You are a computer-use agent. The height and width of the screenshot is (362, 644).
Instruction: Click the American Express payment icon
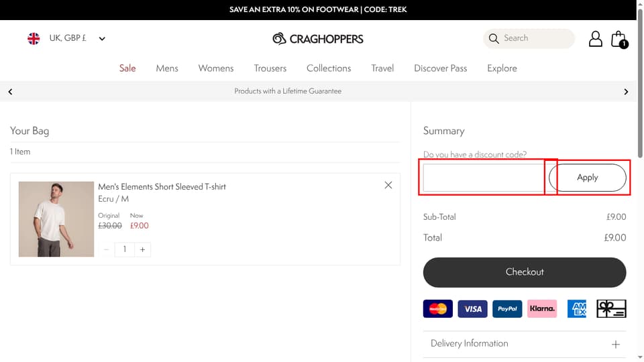click(577, 308)
